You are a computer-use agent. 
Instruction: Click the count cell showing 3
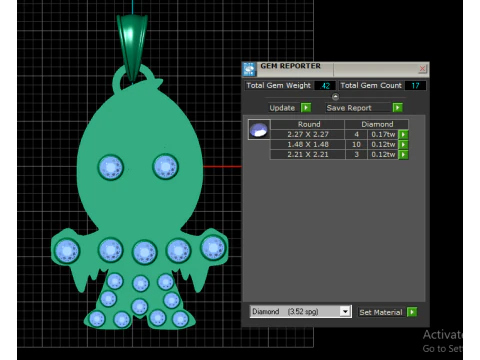[x=356, y=155]
